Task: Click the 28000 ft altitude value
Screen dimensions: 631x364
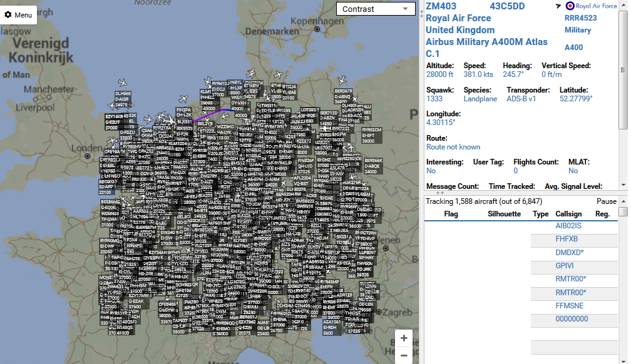Action: click(439, 74)
